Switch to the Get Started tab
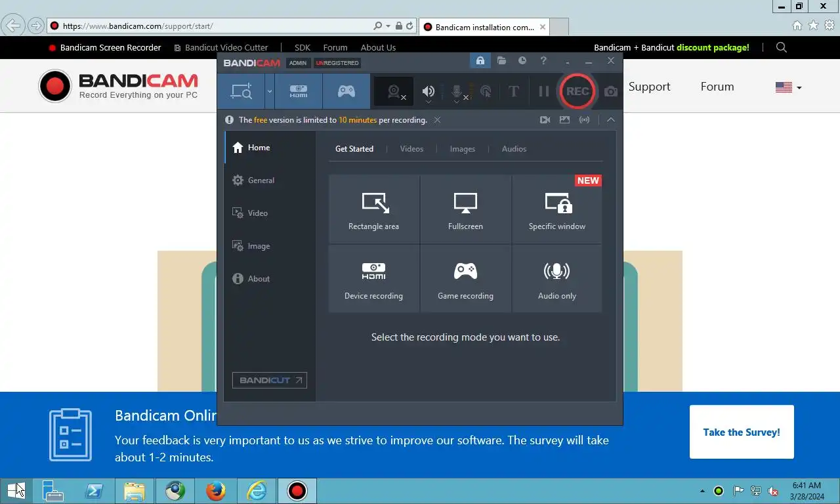The height and width of the screenshot is (504, 840). pos(354,149)
